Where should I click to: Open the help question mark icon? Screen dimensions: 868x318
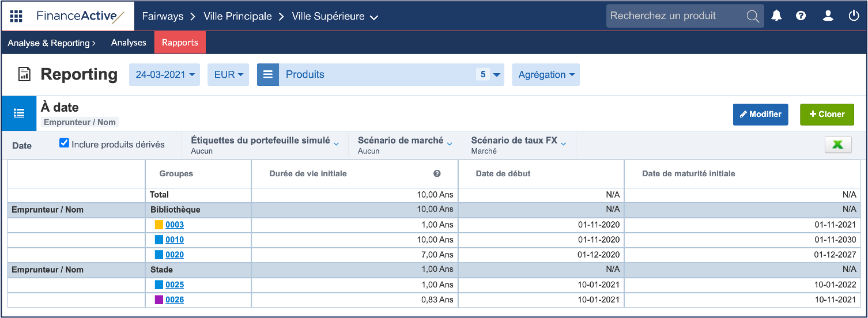(x=801, y=16)
